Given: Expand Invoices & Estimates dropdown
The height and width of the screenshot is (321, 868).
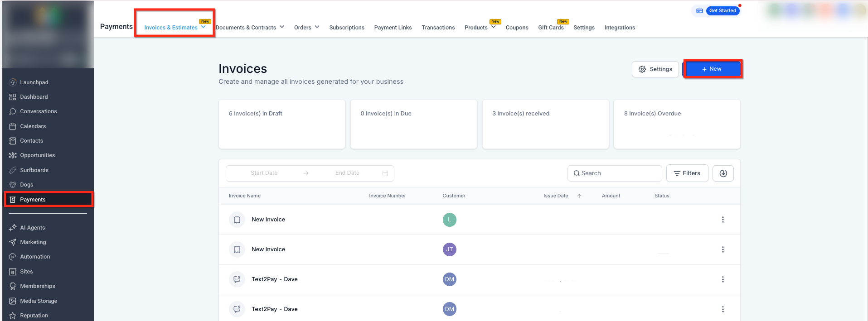Looking at the screenshot, I should point(203,27).
